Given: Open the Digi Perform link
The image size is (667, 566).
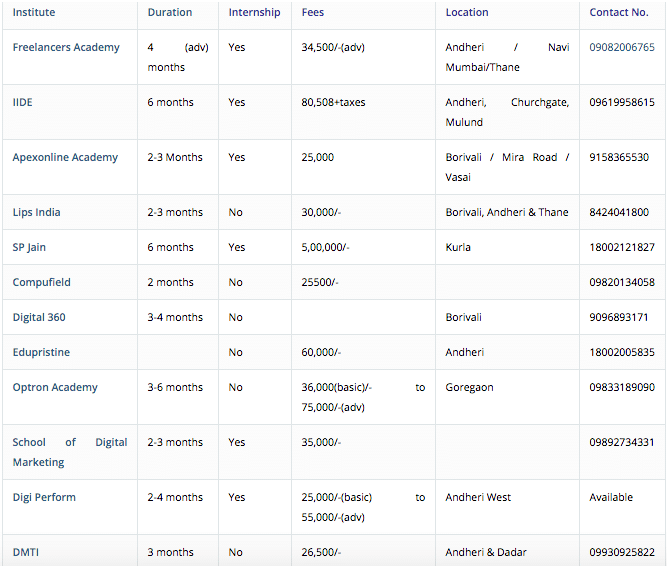Looking at the screenshot, I should (44, 498).
